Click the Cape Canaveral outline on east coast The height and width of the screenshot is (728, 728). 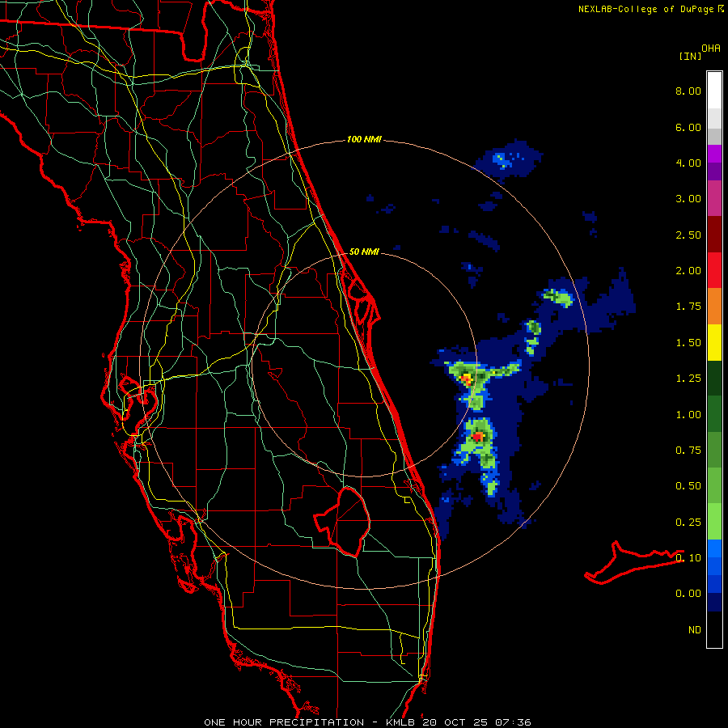pos(363,300)
